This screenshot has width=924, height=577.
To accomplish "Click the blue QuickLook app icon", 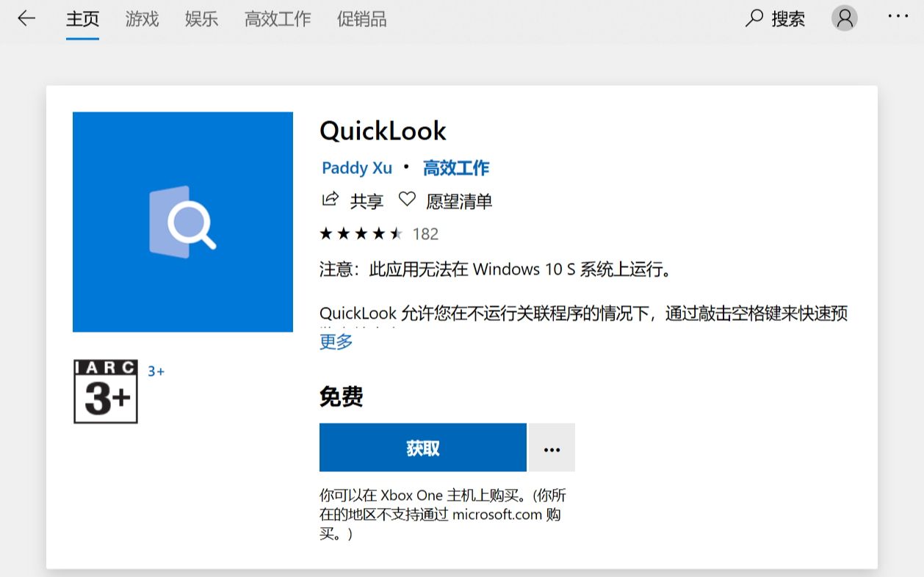I will pyautogui.click(x=182, y=222).
